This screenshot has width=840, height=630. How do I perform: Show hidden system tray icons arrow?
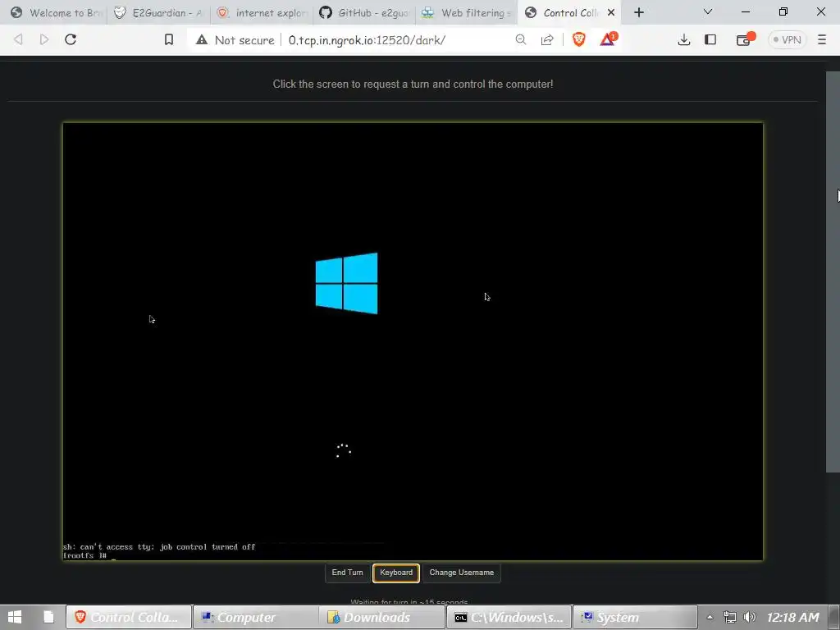tap(710, 617)
